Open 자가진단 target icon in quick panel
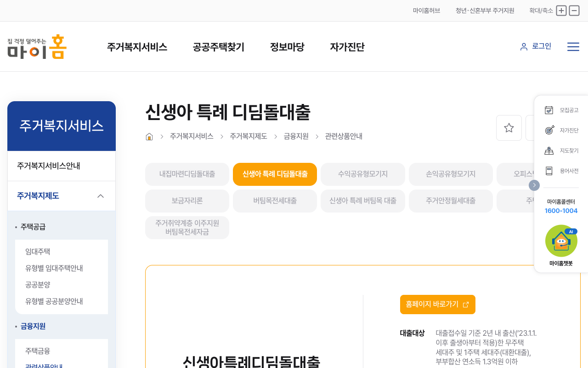 549,130
